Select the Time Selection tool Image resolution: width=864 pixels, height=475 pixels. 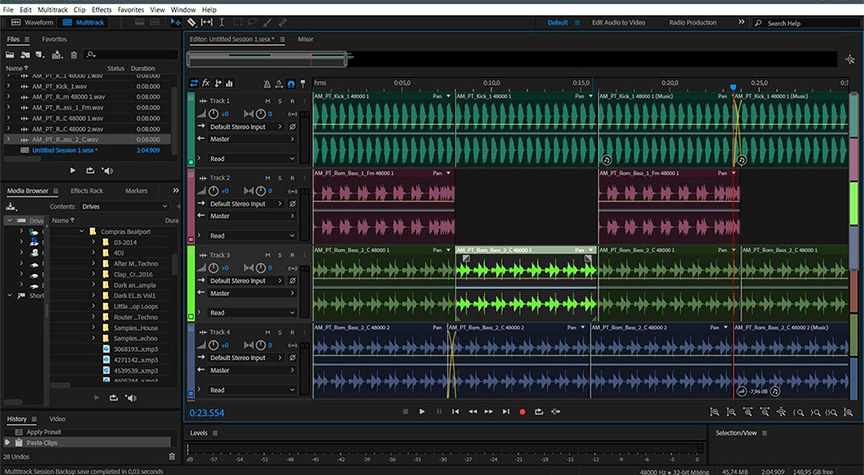coord(222,22)
